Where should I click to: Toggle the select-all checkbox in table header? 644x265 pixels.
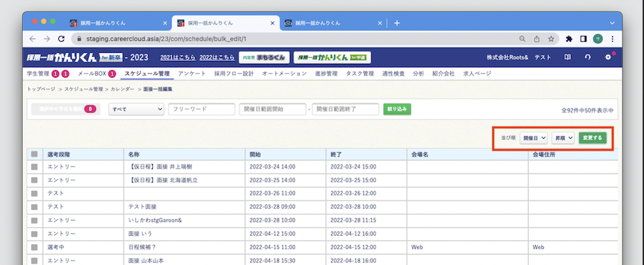point(35,154)
